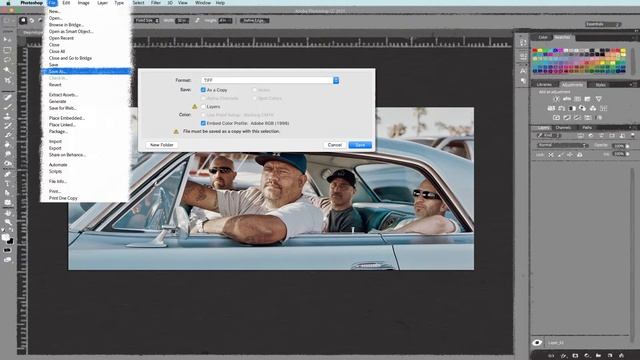This screenshot has height=360, width=640.
Task: Switch to the Color tab
Action: [543, 37]
